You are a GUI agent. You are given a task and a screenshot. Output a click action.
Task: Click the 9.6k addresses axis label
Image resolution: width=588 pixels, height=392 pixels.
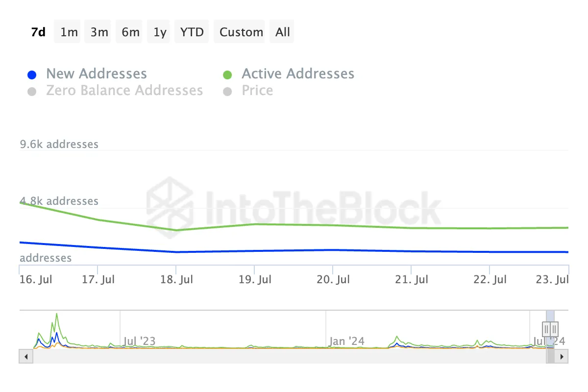59,145
